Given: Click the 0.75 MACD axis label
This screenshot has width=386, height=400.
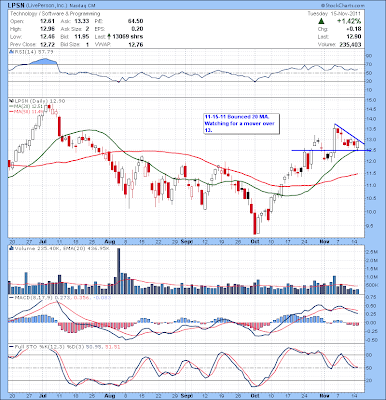Looking at the screenshot, I should [372, 297].
